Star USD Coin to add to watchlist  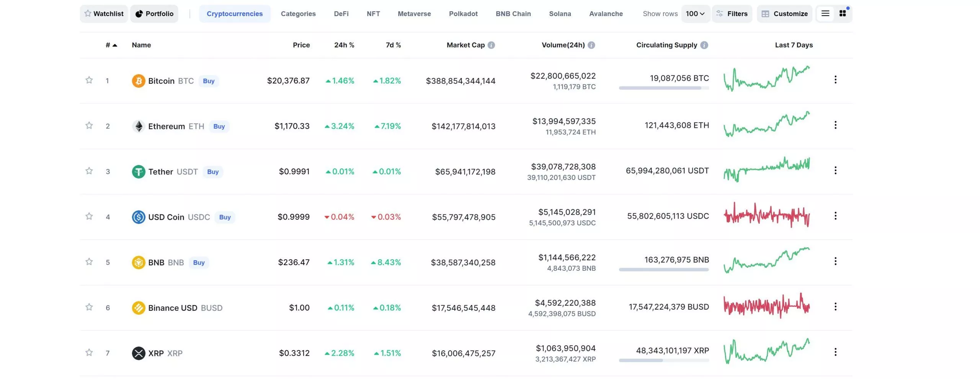pyautogui.click(x=89, y=216)
